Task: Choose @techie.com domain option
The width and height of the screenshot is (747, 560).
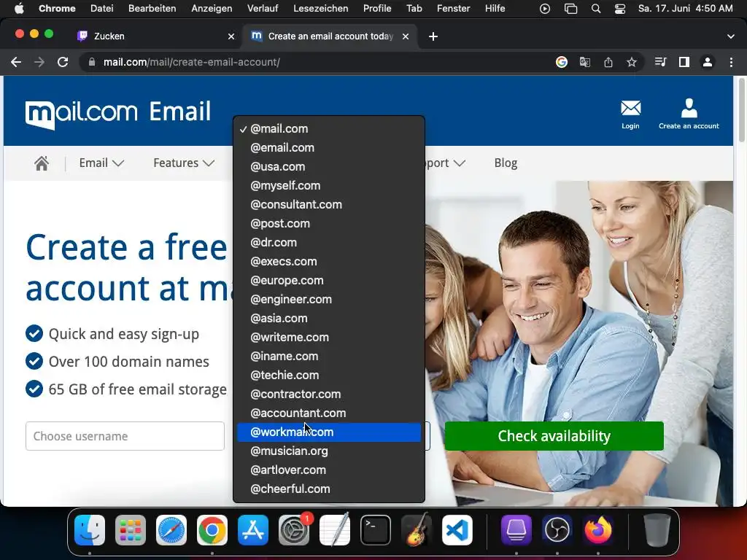Action: coord(329,375)
